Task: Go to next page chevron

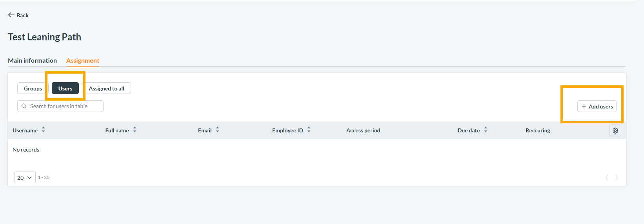Action: point(617,177)
